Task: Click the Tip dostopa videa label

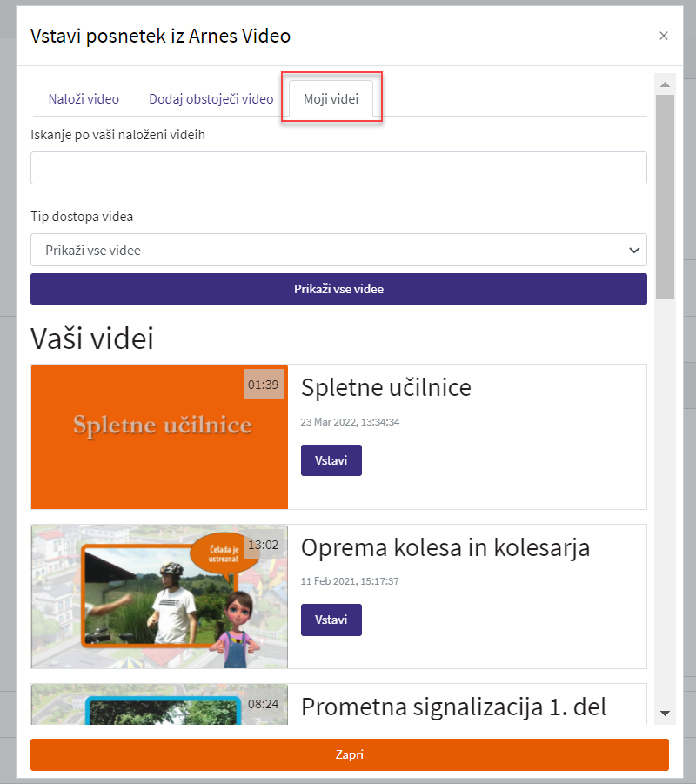Action: pos(82,217)
